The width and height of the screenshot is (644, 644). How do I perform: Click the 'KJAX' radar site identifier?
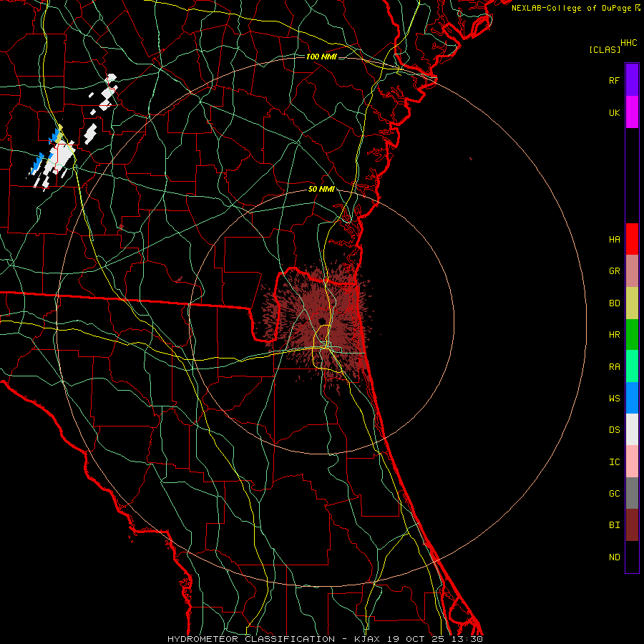(x=367, y=639)
